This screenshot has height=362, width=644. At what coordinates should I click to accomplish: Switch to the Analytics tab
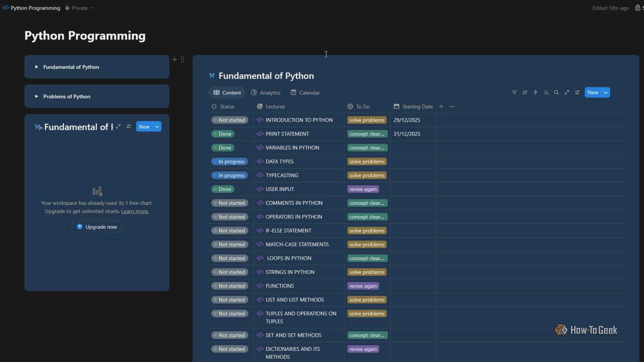(266, 93)
